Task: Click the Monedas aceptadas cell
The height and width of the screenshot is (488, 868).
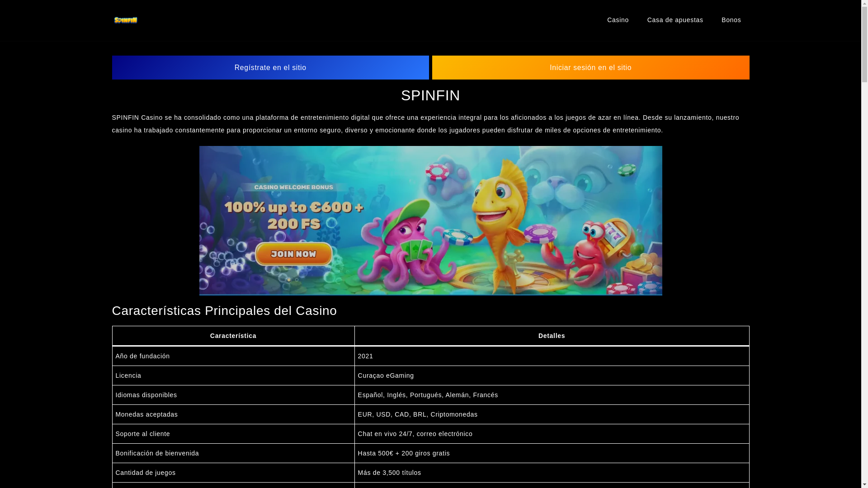Action: [233, 414]
